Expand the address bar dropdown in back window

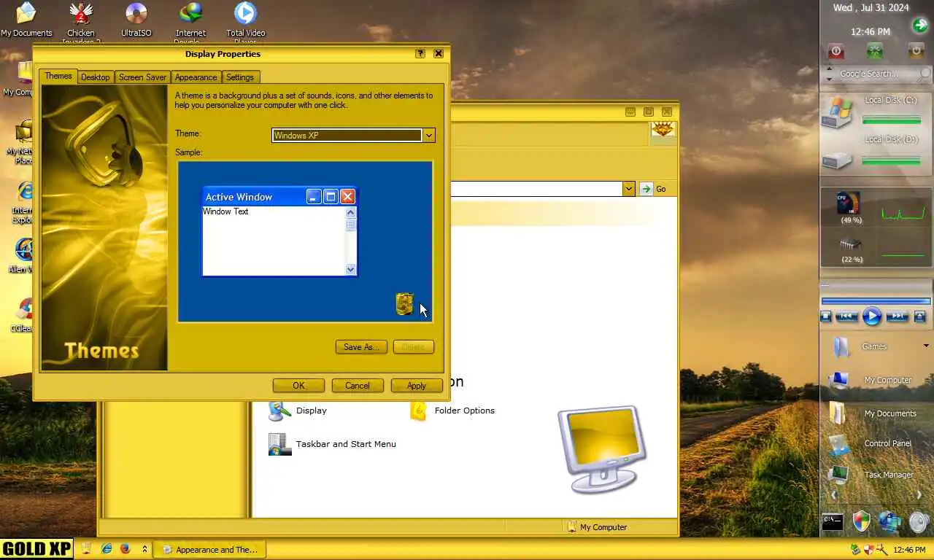tap(628, 189)
